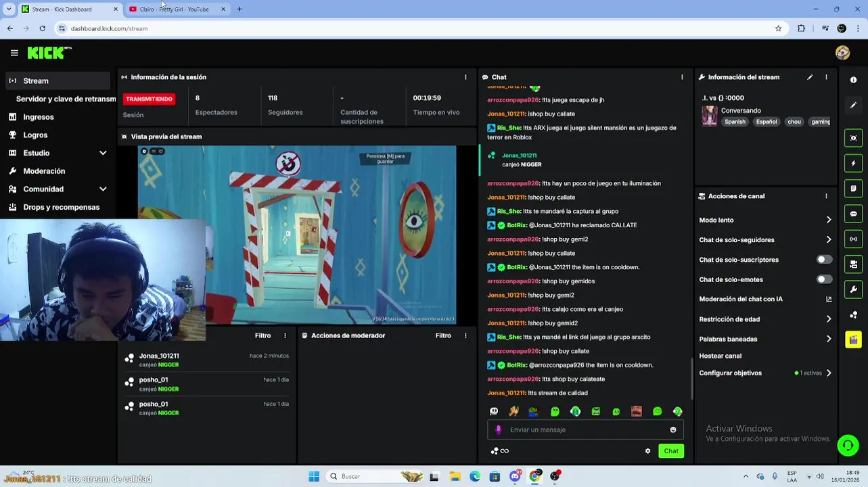Image resolution: width=868 pixels, height=487 pixels.
Task: Open Información del stream three-dot menu
Action: (x=826, y=77)
